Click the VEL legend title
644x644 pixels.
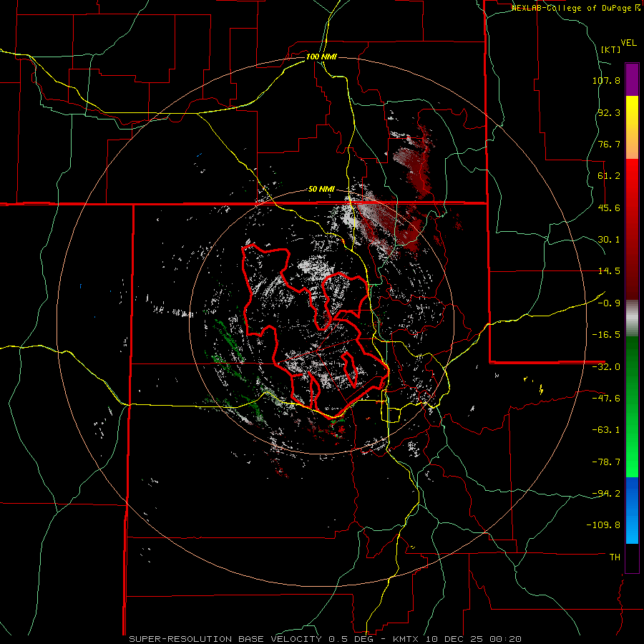628,43
